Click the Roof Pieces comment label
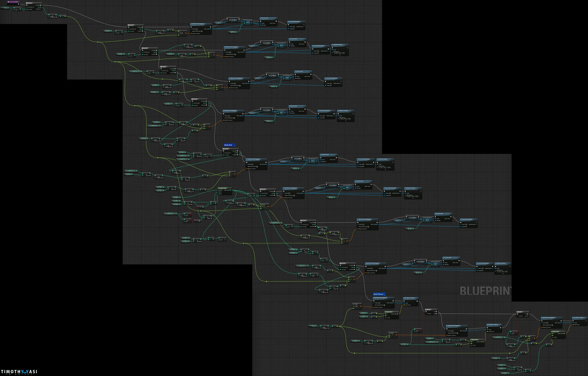The width and height of the screenshot is (588, 376). coord(378,294)
